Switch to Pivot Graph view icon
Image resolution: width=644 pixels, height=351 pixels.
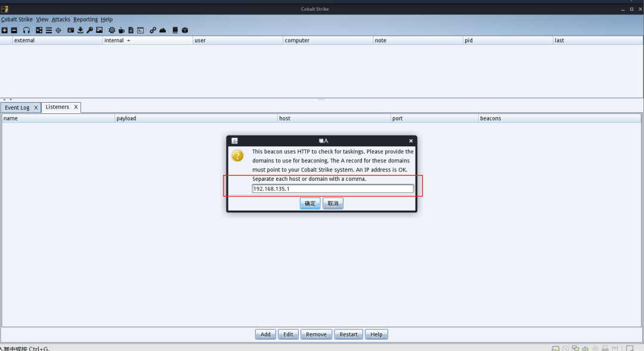tap(39, 30)
